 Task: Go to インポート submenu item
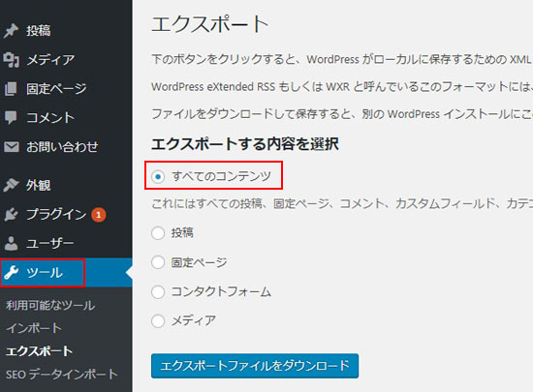[34, 328]
